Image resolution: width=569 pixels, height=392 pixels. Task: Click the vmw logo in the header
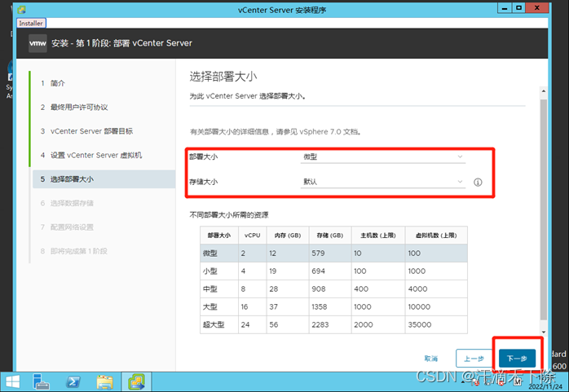tap(37, 42)
